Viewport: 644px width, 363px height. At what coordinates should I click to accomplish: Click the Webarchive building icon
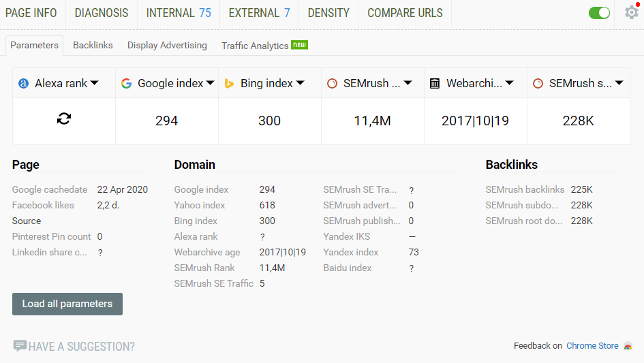click(x=435, y=83)
